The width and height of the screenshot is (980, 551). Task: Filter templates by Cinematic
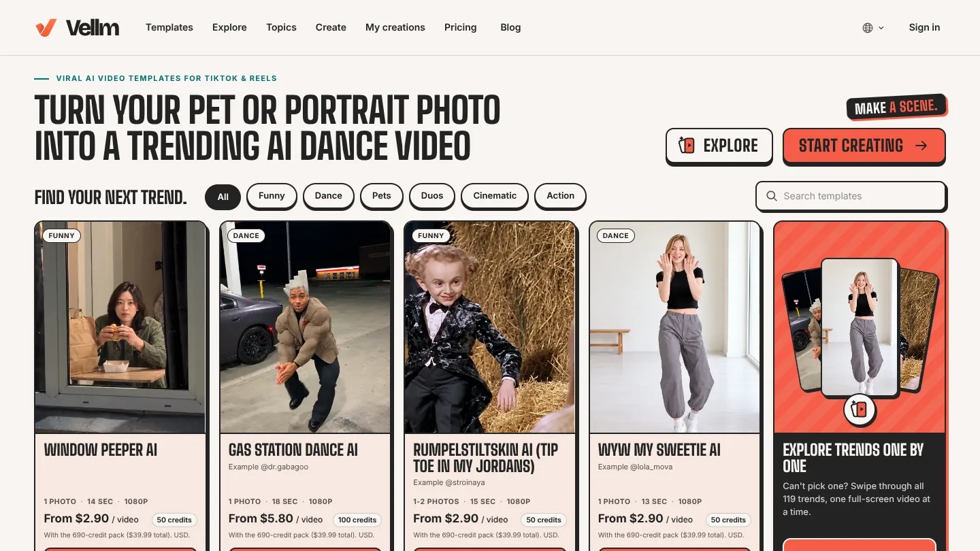tap(495, 196)
